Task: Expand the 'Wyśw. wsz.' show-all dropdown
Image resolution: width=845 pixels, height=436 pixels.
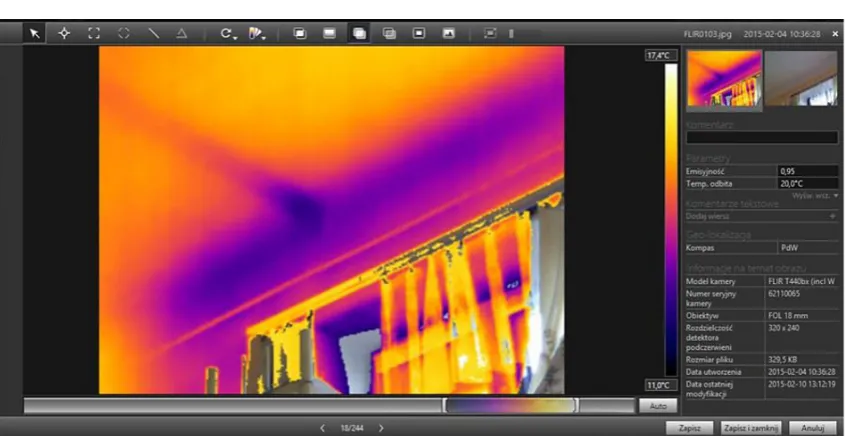Action: (x=815, y=196)
